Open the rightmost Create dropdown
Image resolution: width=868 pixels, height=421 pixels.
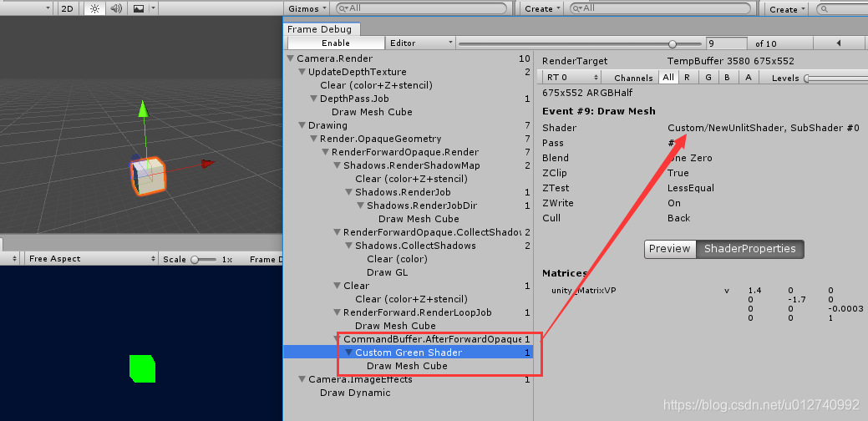pos(786,9)
